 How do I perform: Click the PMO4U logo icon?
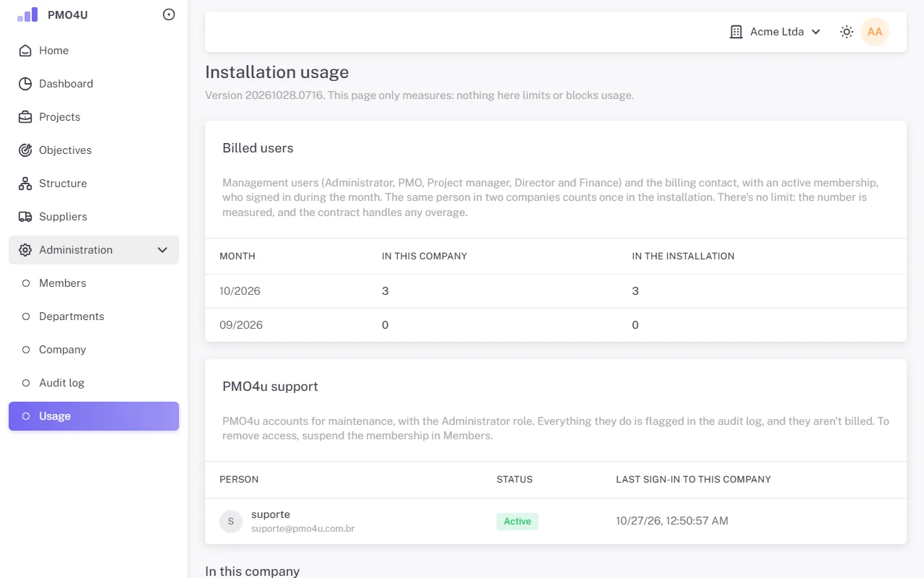tap(27, 14)
